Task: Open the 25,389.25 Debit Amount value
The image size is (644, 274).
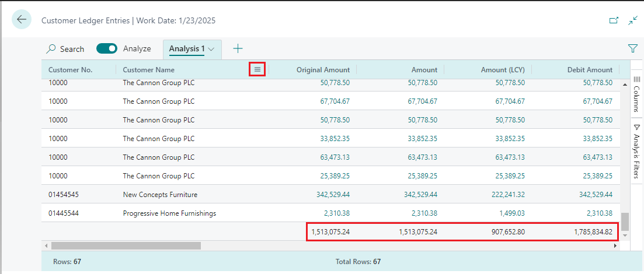Action: [x=598, y=176]
